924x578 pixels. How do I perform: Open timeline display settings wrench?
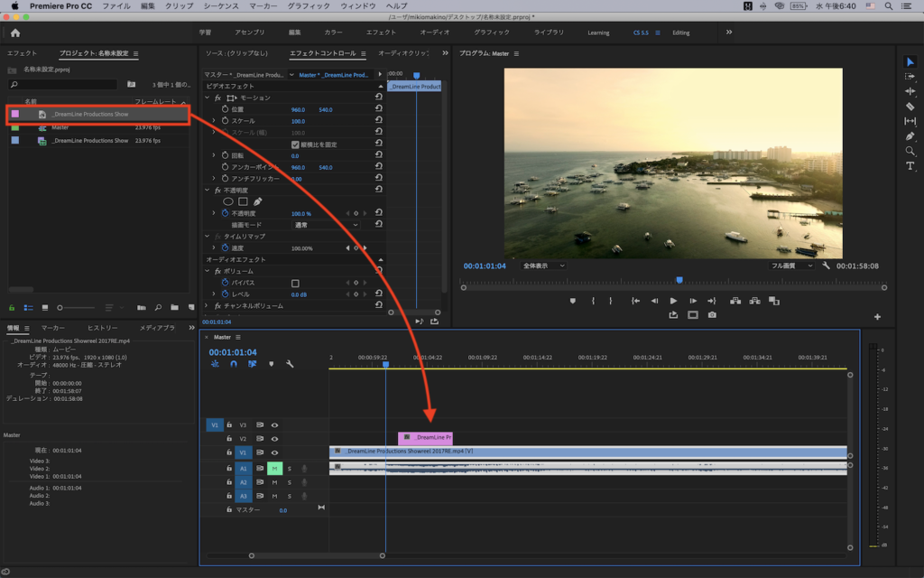pos(290,364)
